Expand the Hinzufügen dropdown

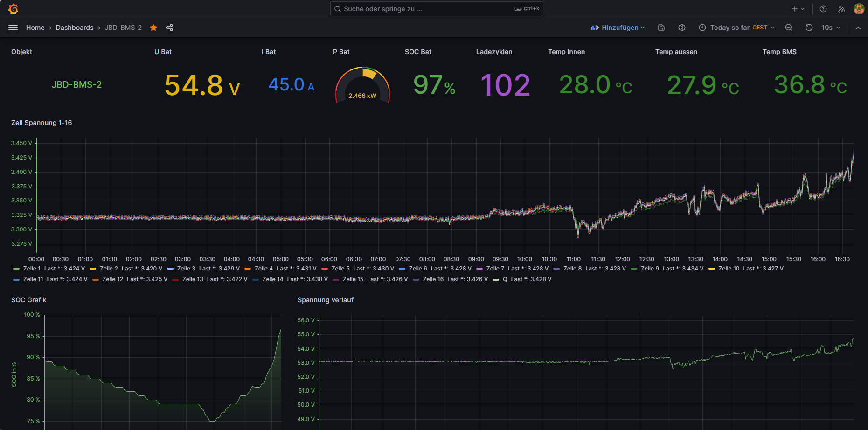(618, 28)
